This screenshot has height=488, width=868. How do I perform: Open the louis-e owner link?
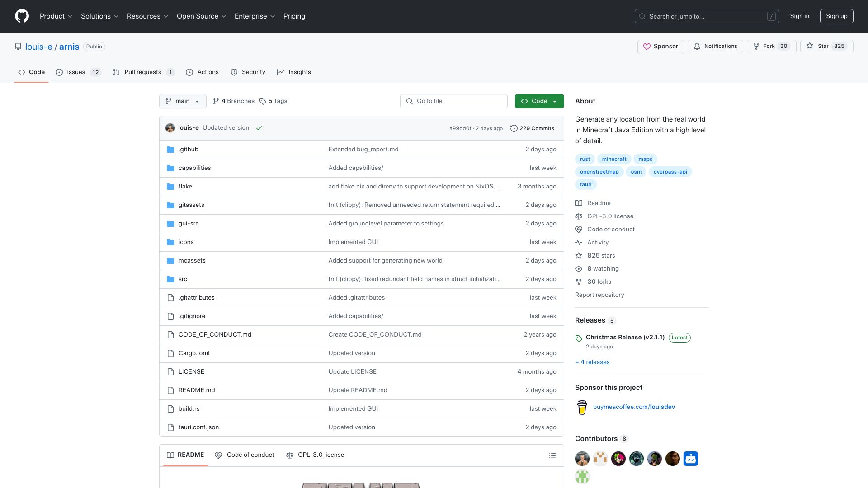pyautogui.click(x=39, y=47)
